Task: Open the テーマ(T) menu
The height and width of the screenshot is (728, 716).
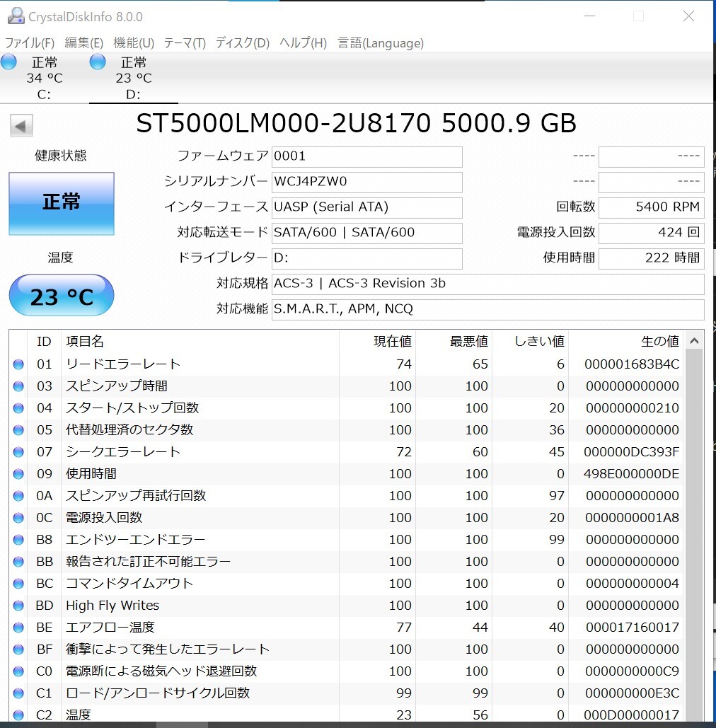Action: coord(185,43)
